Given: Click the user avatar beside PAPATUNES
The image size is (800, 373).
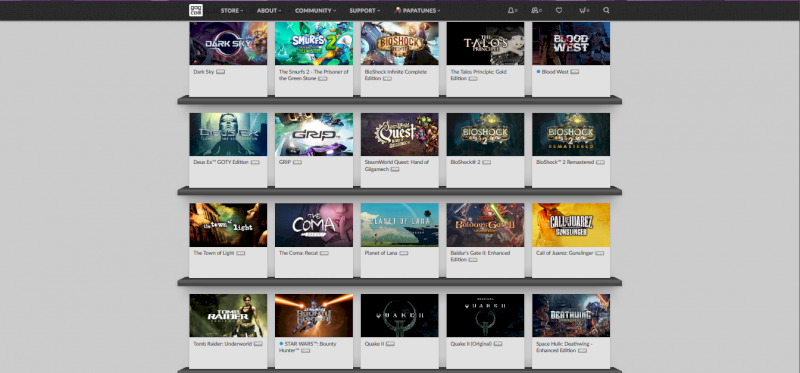Looking at the screenshot, I should [398, 10].
